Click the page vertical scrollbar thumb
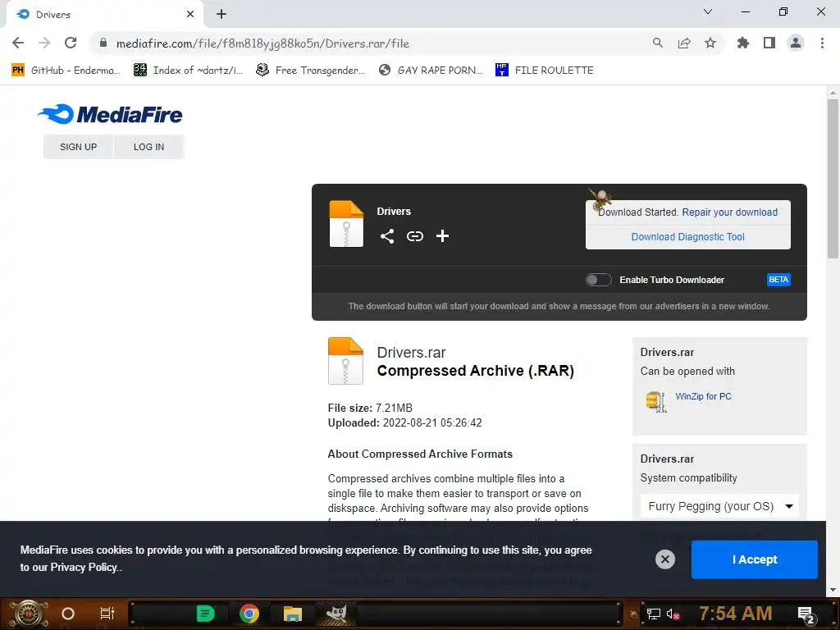Viewport: 840px width, 630px height. pos(833,180)
